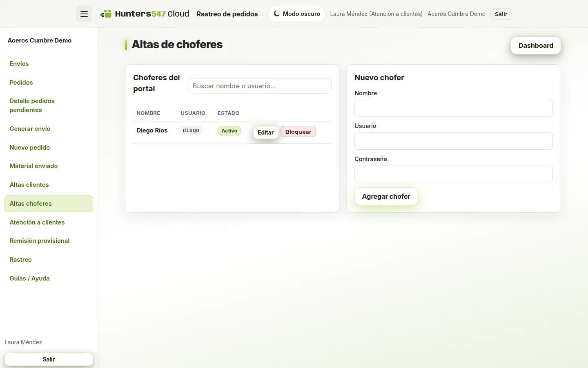Open Nuevo pedido page
Screen dimensions: 588x368
click(49, 148)
